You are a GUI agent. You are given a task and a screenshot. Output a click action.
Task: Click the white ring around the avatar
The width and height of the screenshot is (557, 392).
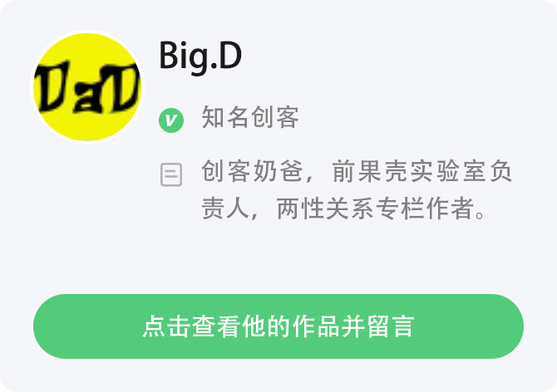coord(87,32)
